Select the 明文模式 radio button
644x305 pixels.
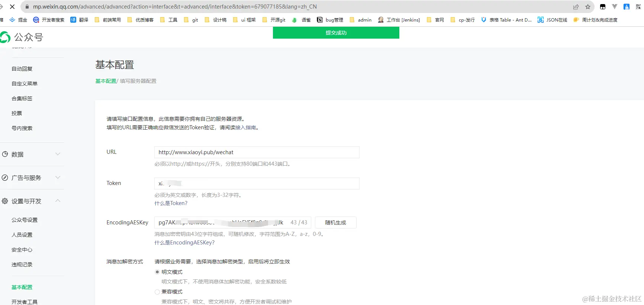coord(157,272)
